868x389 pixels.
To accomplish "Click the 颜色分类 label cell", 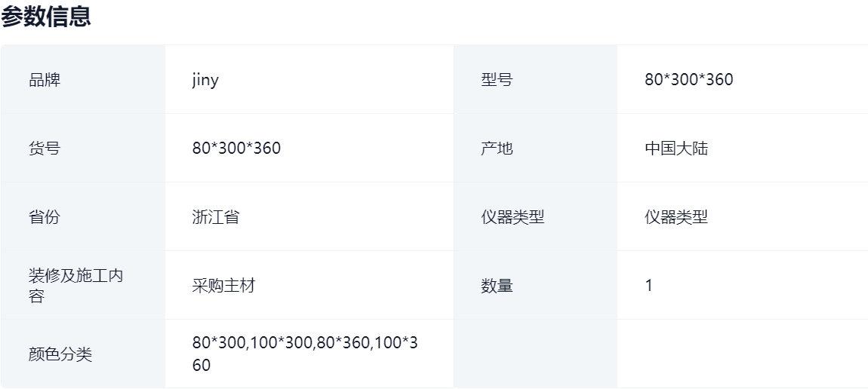I will pyautogui.click(x=60, y=354).
